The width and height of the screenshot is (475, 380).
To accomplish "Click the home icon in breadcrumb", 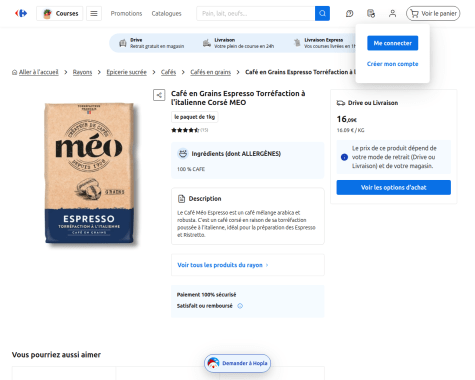I will (x=14, y=72).
